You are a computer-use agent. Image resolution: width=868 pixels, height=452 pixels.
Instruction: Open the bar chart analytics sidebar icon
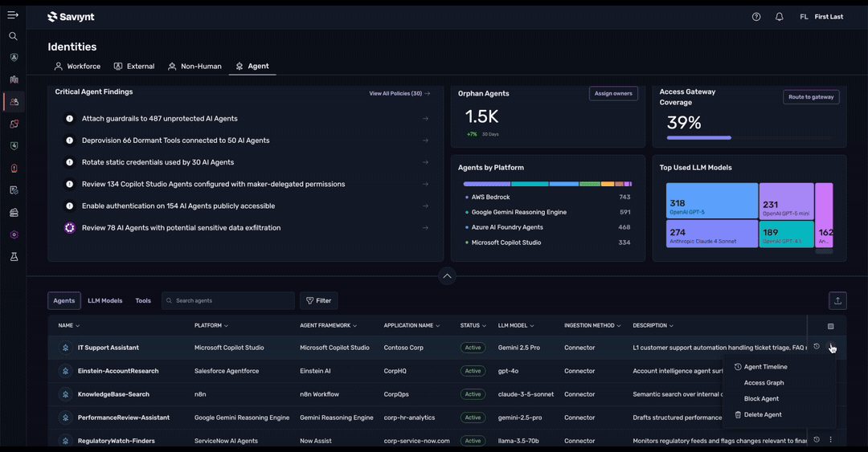tap(14, 79)
